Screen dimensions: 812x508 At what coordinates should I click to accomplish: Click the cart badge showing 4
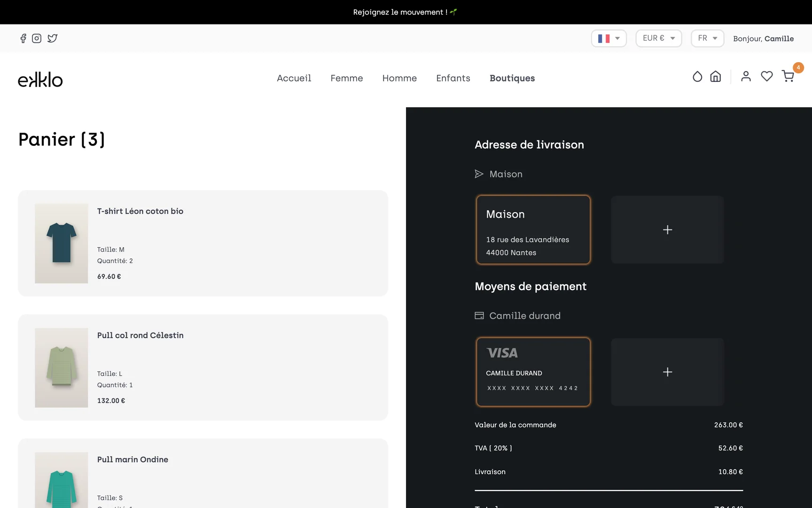coord(798,68)
